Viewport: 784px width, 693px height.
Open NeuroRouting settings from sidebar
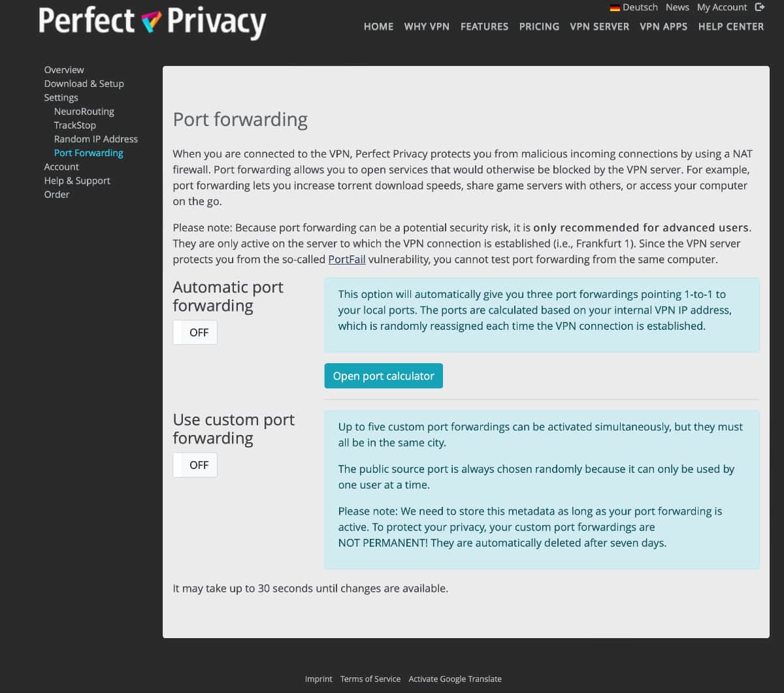pyautogui.click(x=84, y=111)
